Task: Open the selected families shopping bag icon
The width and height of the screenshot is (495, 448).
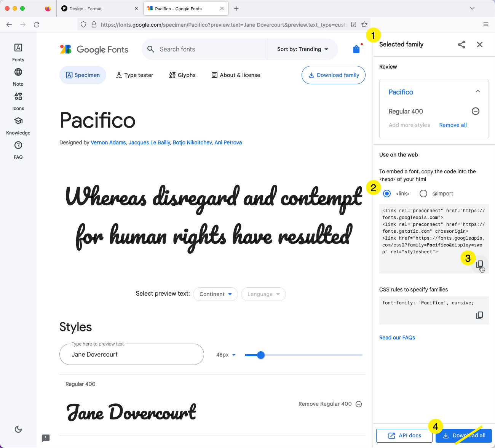Action: pyautogui.click(x=356, y=49)
